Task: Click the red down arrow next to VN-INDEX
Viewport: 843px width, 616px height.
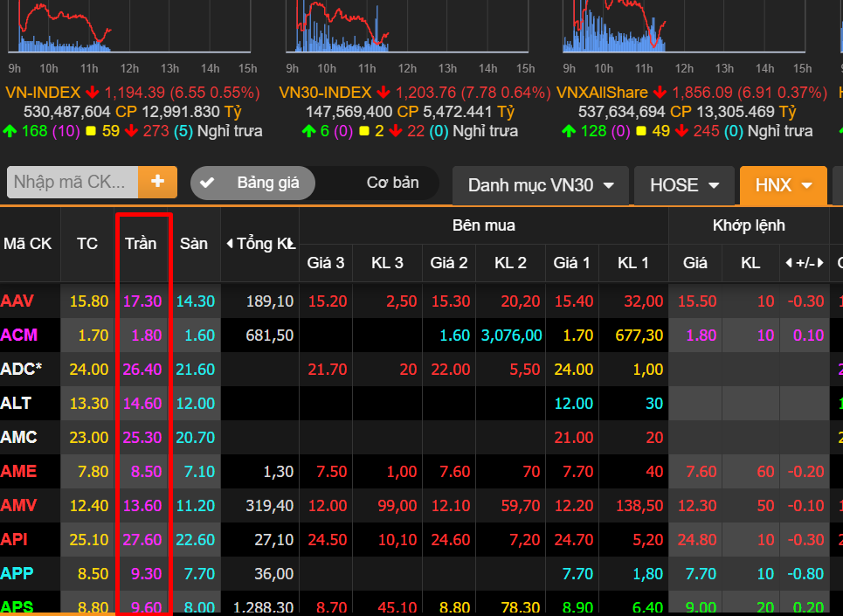Action: 93,93
